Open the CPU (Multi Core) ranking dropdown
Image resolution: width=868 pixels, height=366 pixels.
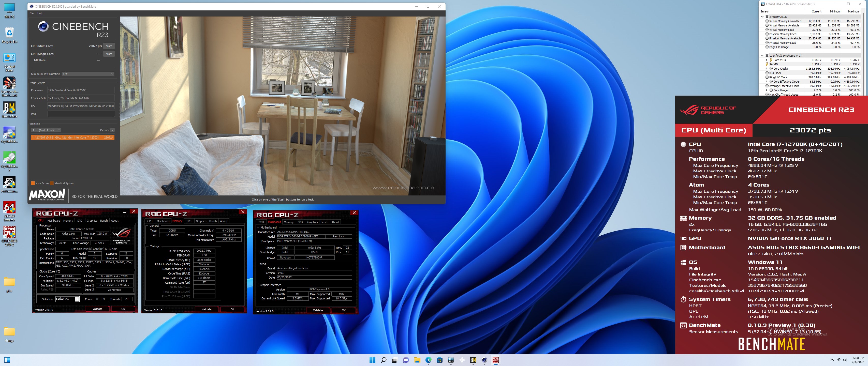46,130
